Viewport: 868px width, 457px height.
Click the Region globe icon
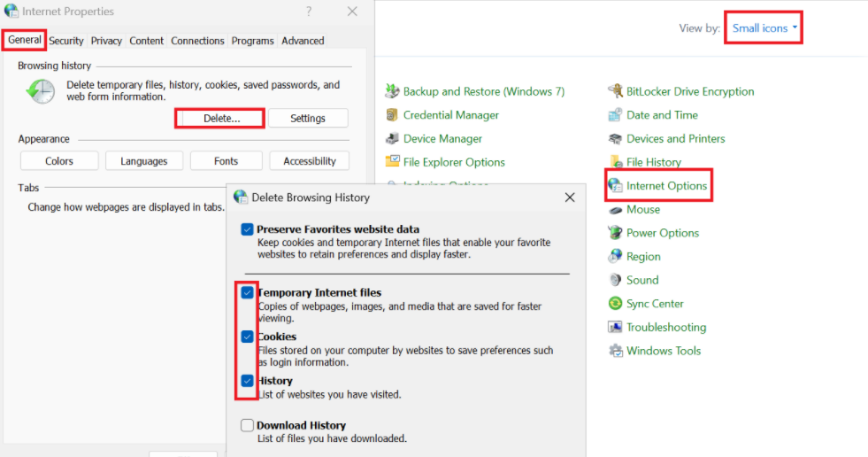pos(615,256)
